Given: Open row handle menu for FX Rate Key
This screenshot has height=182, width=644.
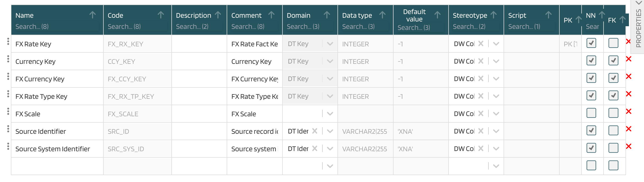Looking at the screenshot, I should pos(8,41).
